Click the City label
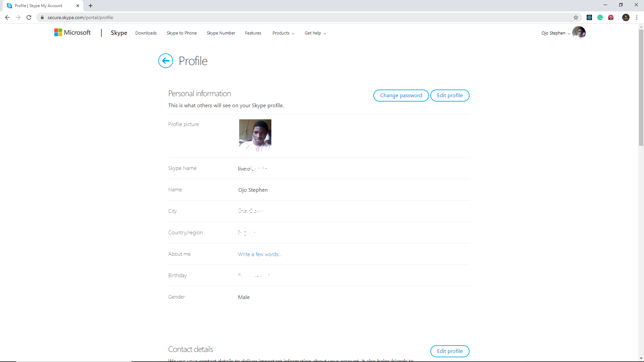Viewport: 644px width, 362px height. [172, 211]
